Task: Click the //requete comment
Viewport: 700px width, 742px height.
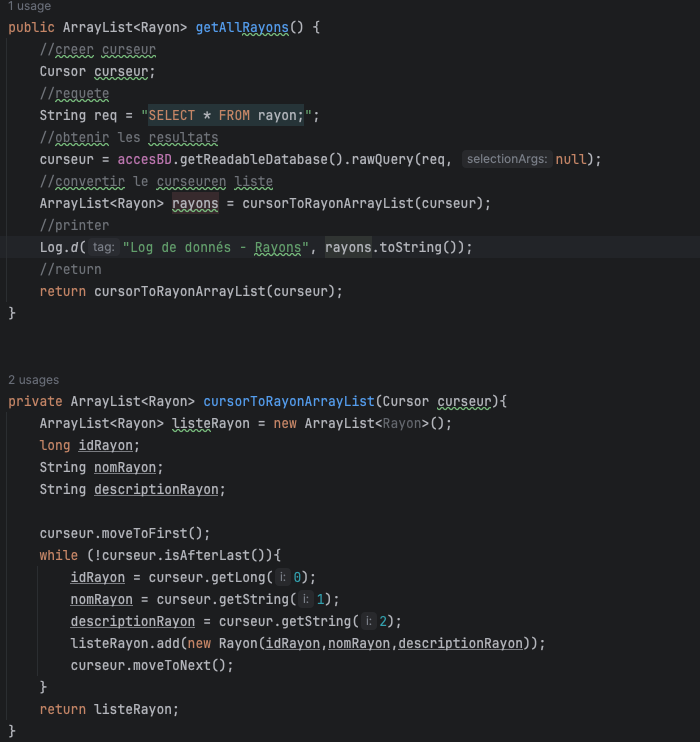Action: 74,94
